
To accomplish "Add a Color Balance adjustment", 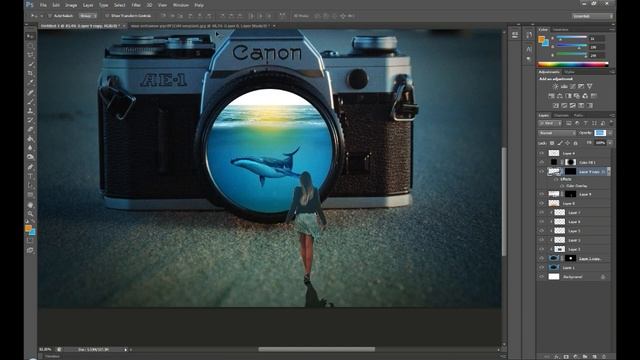I will tap(560, 96).
